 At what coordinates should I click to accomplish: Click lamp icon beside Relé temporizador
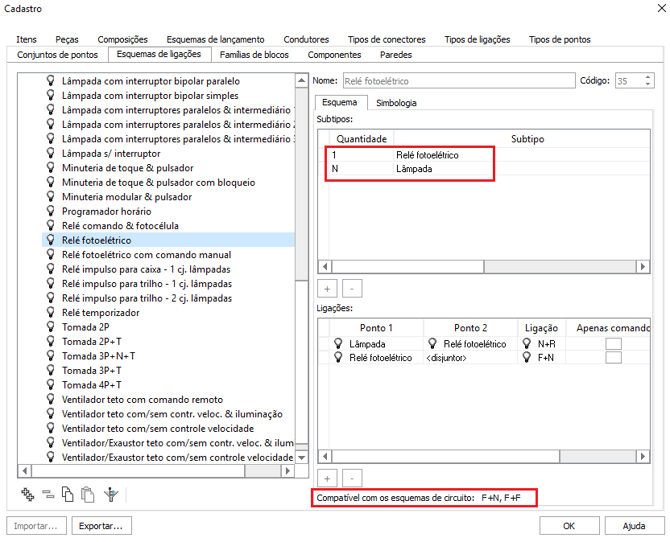[x=51, y=313]
